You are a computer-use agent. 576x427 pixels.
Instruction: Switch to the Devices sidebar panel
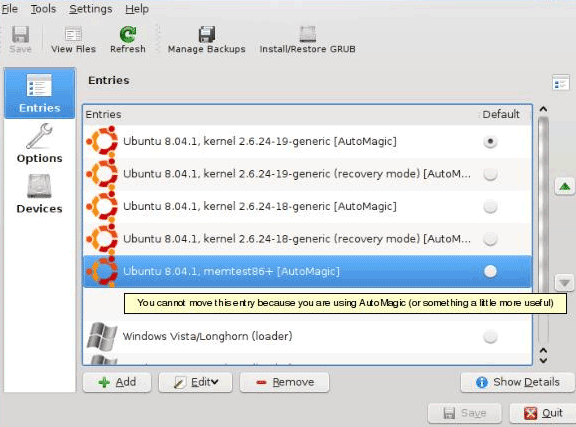click(x=39, y=194)
